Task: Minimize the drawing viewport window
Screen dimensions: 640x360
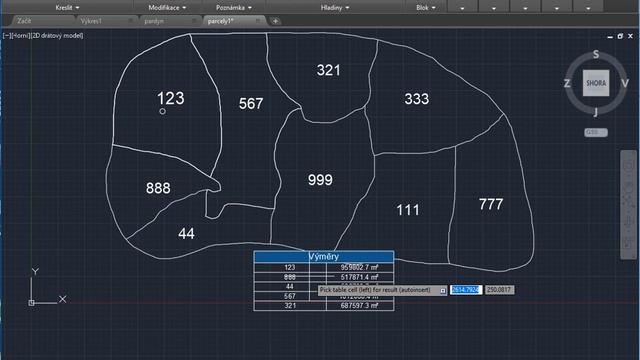Action: pos(610,37)
